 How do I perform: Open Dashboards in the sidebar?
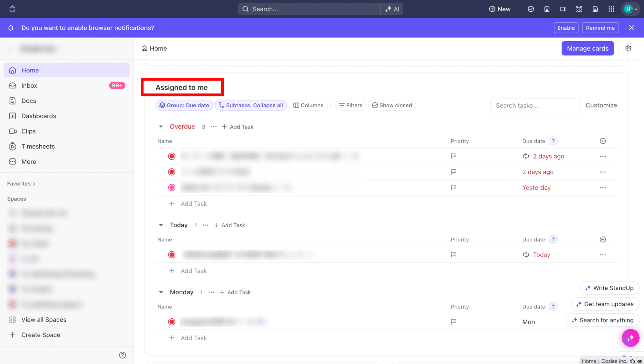pos(67,116)
